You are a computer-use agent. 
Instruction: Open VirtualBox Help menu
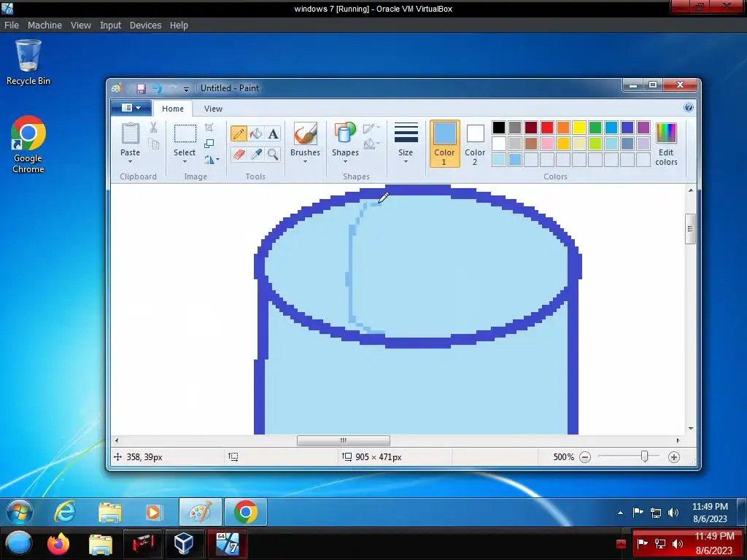[x=179, y=26]
